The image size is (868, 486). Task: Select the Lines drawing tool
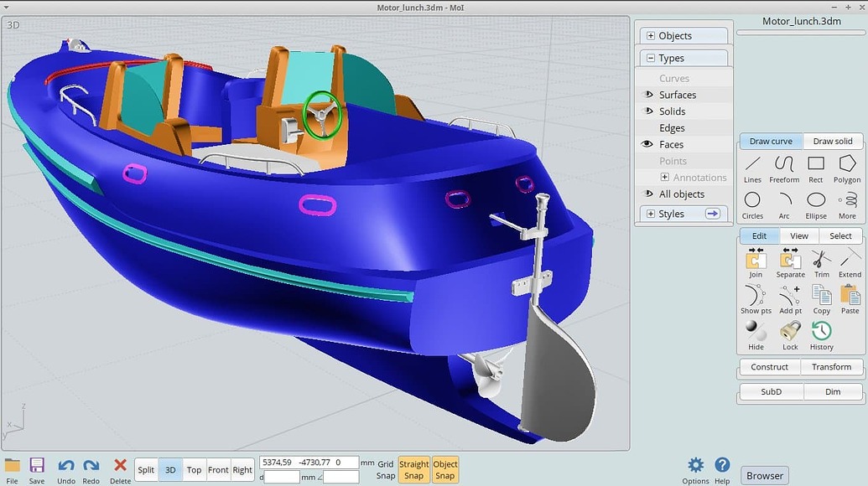752,169
